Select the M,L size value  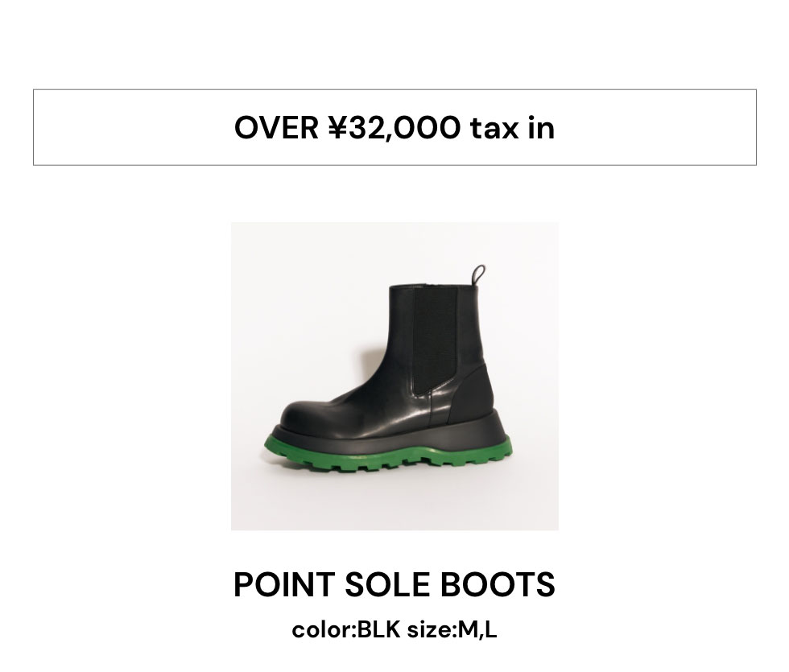click(x=477, y=629)
